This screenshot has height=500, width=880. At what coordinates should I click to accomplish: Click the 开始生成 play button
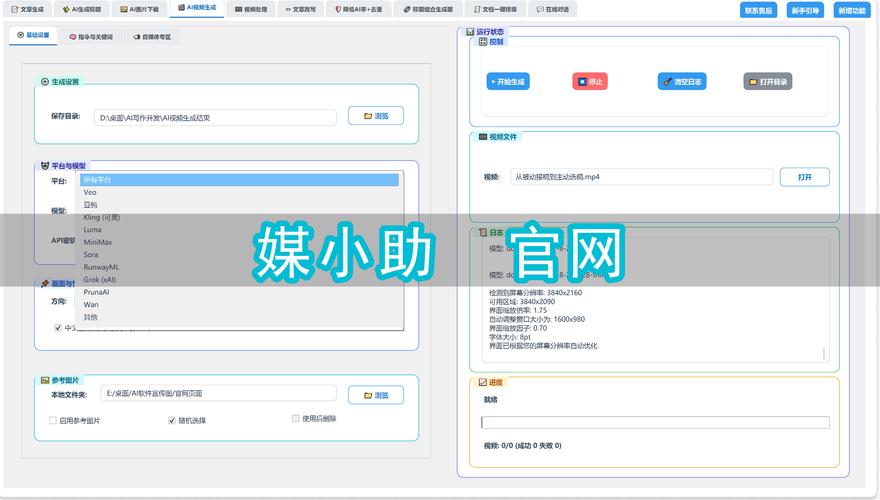coord(507,82)
